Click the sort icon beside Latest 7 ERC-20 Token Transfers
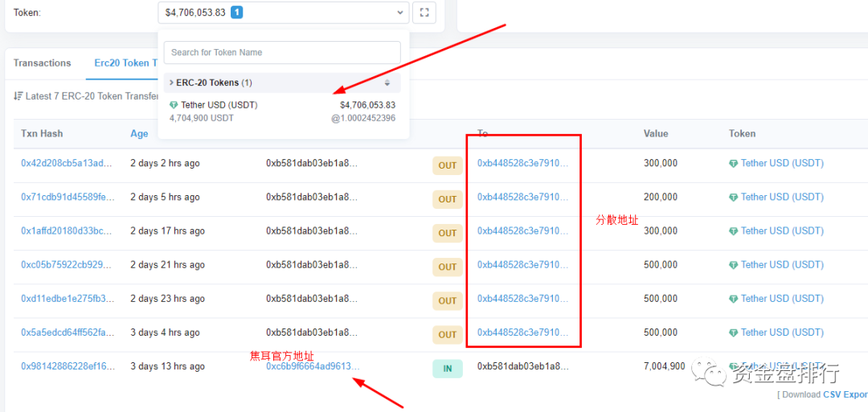Viewport: 868px width, 412px height. [x=18, y=96]
